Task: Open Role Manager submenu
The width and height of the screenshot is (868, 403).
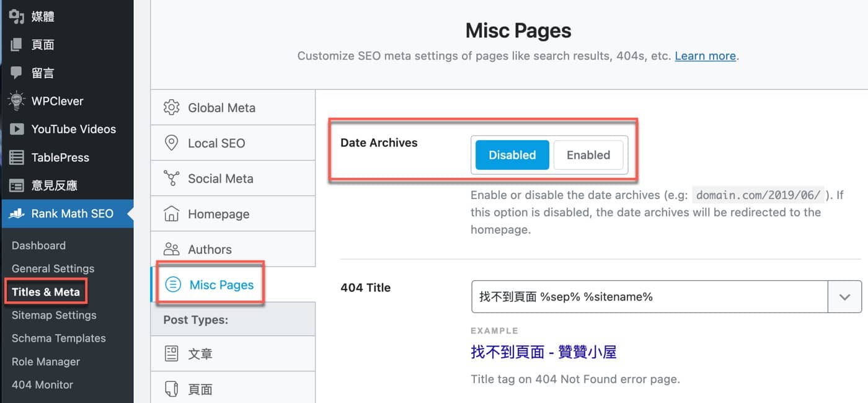Action: pyautogui.click(x=46, y=361)
